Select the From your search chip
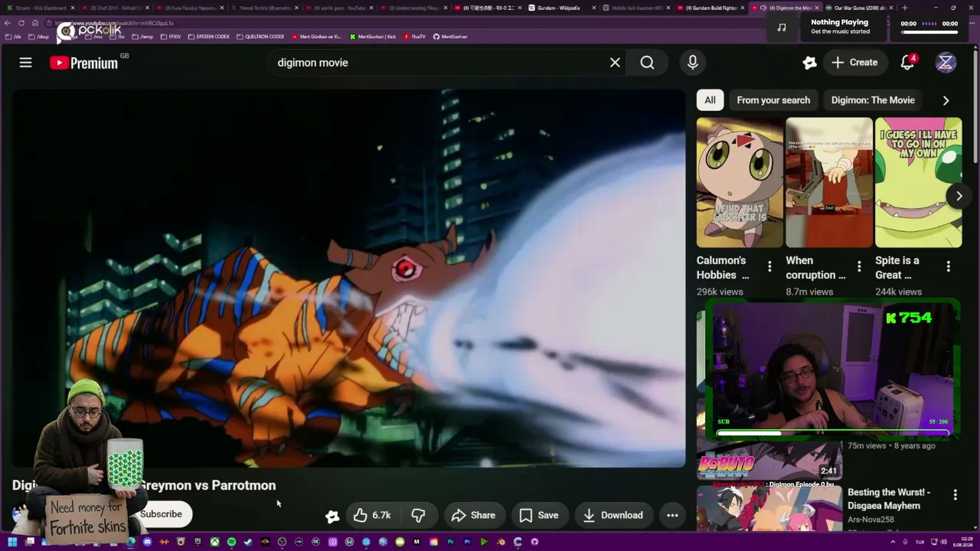 [773, 100]
